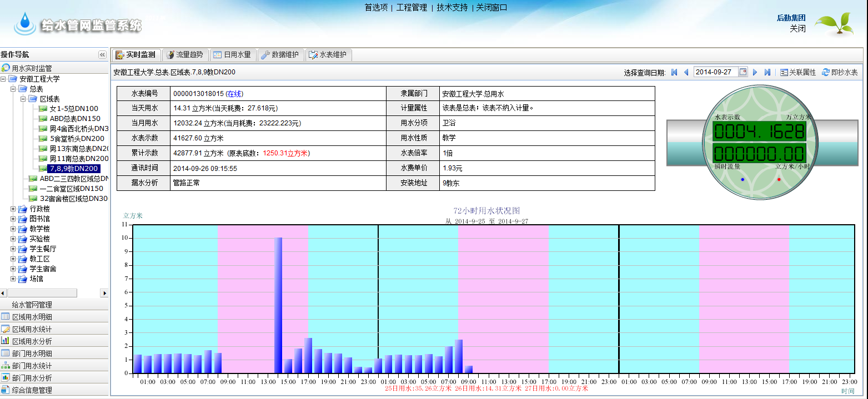Expand the 行政楼 tree node
The width and height of the screenshot is (868, 399).
[x=13, y=209]
